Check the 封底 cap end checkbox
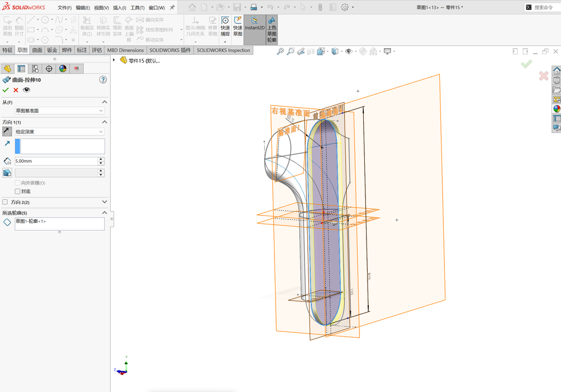561x392 pixels. (18, 192)
